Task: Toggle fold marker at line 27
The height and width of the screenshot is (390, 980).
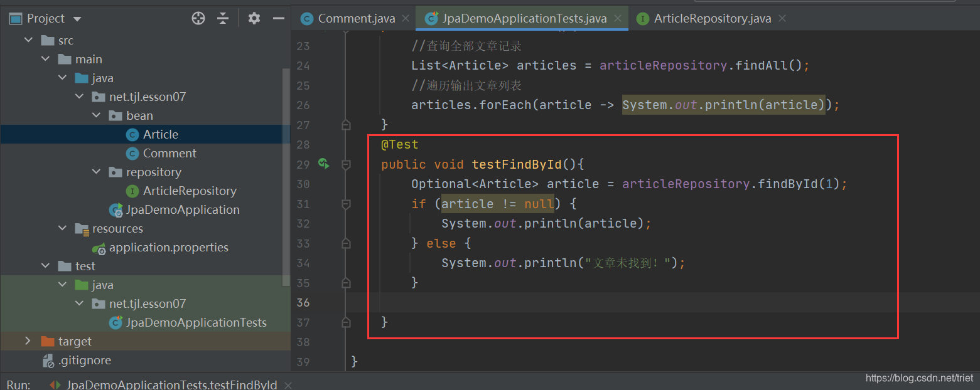Action: [x=345, y=125]
